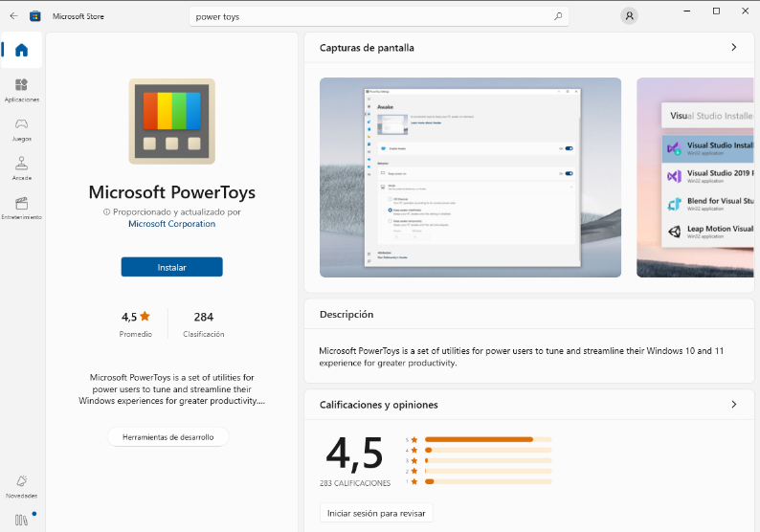Click the 1-star rating bar
Viewport: 760px width, 532px height.
pyautogui.click(x=488, y=481)
